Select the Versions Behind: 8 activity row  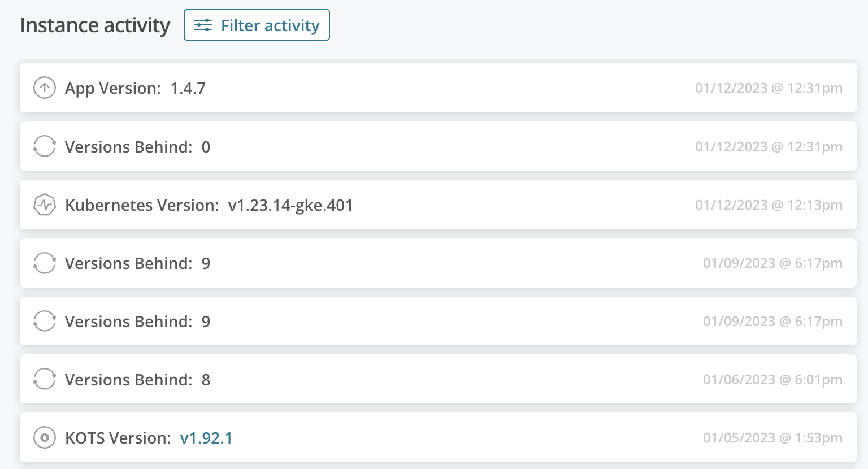point(339,379)
